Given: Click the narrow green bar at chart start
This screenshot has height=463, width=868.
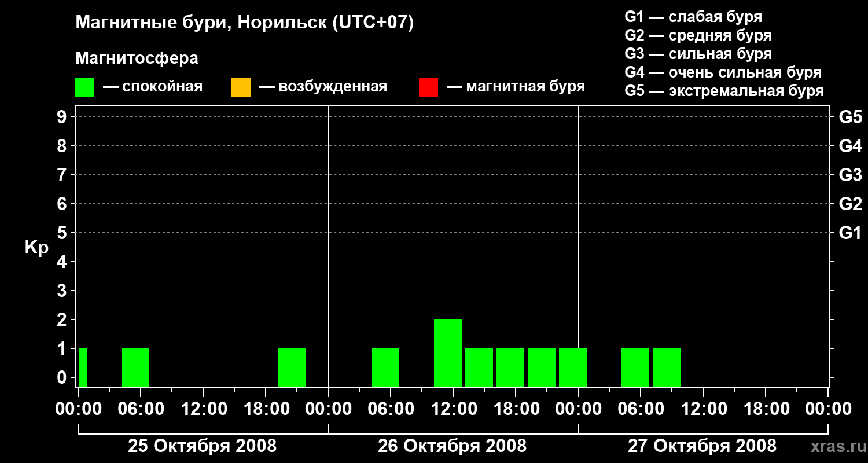Looking at the screenshot, I should point(83,367).
